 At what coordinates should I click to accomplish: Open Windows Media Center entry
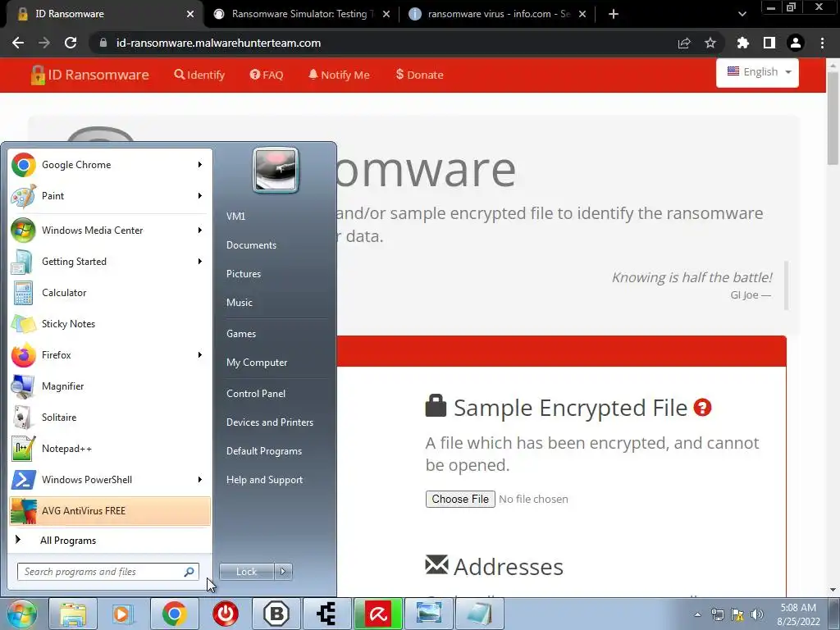(x=110, y=230)
